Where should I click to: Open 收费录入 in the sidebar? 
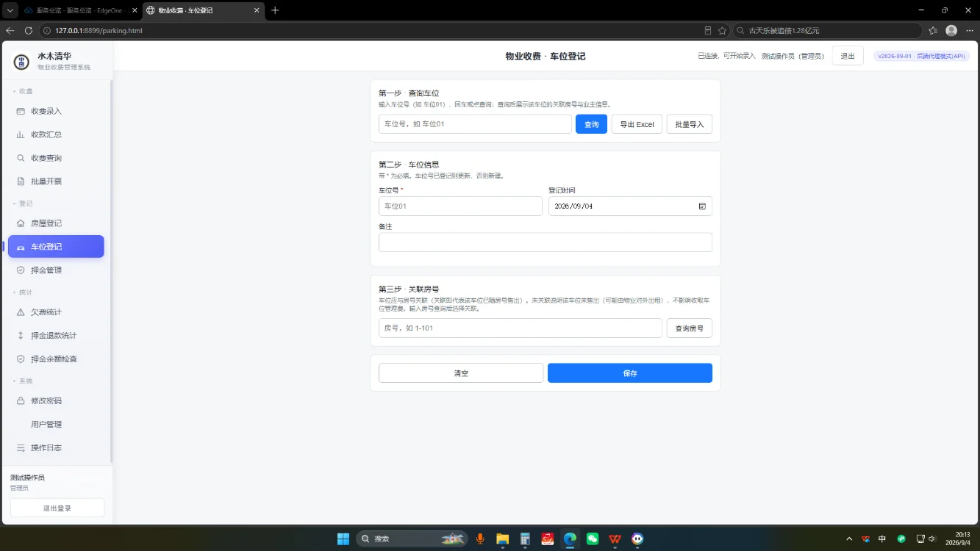(56, 111)
